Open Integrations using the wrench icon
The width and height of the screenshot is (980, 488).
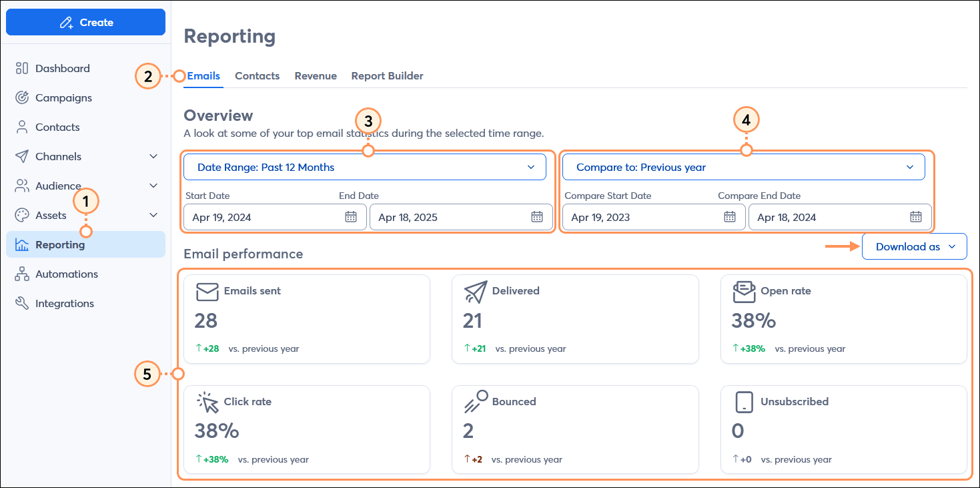pyautogui.click(x=22, y=303)
